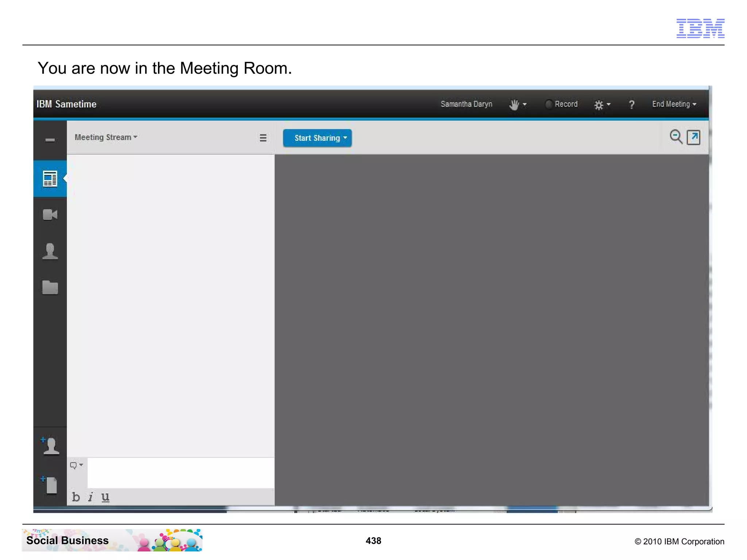Screen dimensions: 747x560
Task: Click the Samantha Daryn user name
Action: [x=467, y=104]
